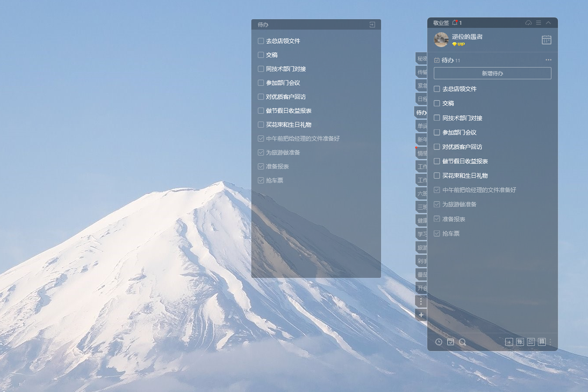Uncheck 抢车票 in the main panel
The height and width of the screenshot is (392, 588).
point(437,233)
